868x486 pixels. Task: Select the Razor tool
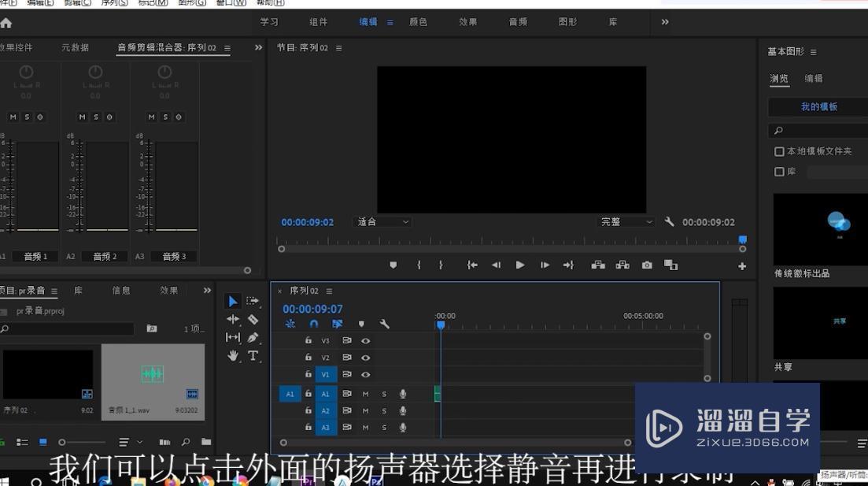pos(252,319)
